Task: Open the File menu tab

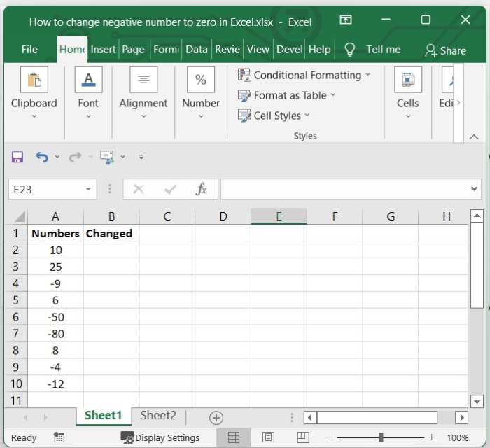Action: (29, 50)
